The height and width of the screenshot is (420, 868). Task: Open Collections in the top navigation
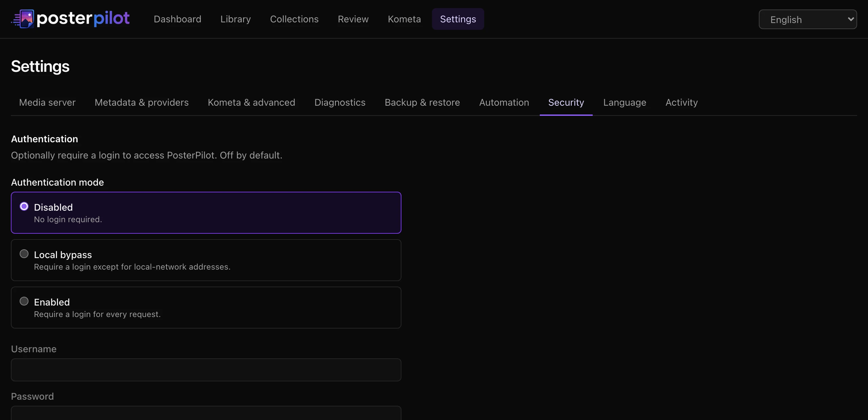coord(294,19)
